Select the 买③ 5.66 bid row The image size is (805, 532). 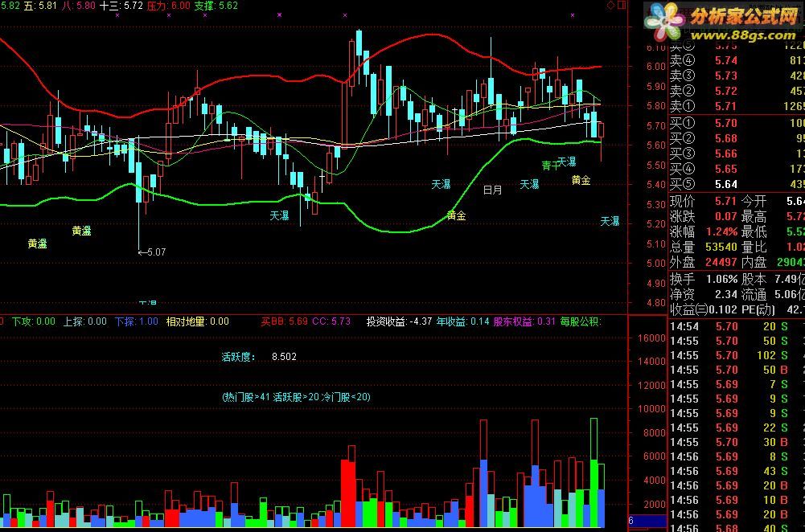coord(737,154)
